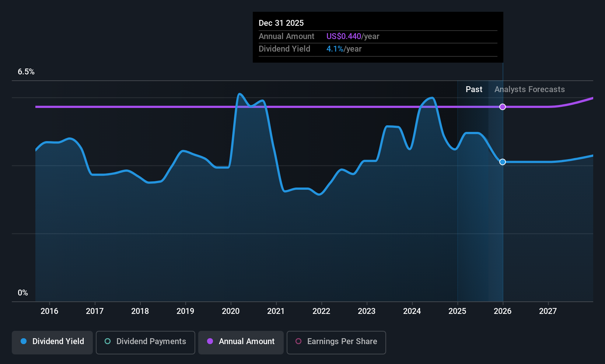Viewport: 605px width, 364px height.
Task: Click the blue data point marker on the chart
Action: click(503, 162)
